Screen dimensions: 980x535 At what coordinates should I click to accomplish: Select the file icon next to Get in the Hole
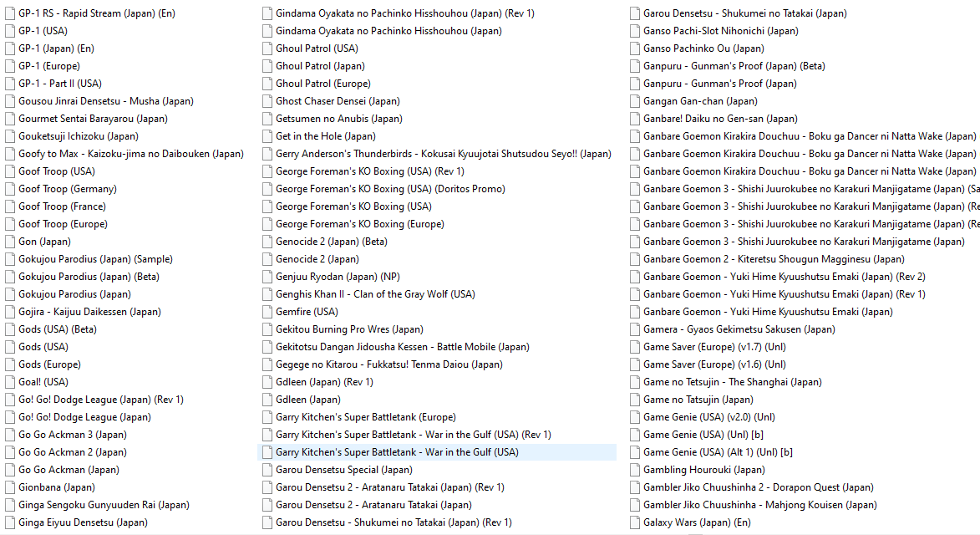(267, 136)
